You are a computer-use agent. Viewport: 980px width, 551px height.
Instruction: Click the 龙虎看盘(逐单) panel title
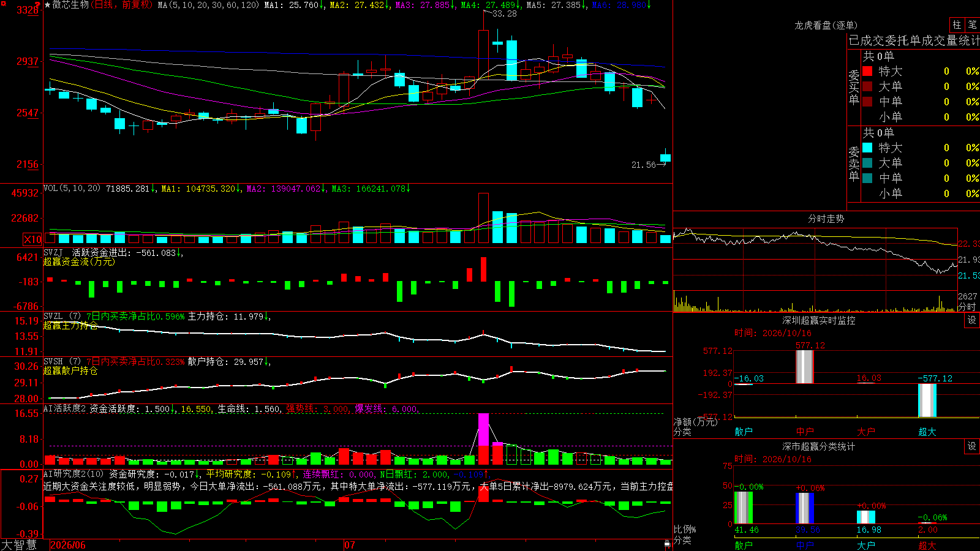[826, 25]
